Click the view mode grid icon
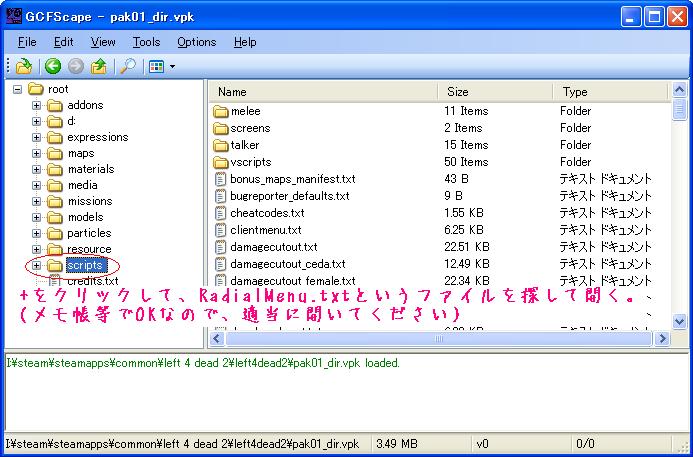This screenshot has width=693, height=457. coord(156,67)
